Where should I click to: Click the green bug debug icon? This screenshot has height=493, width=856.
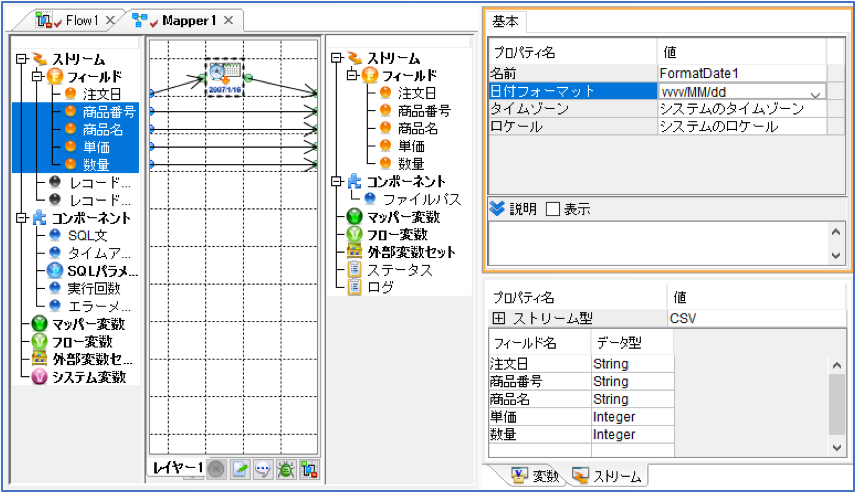tap(286, 470)
